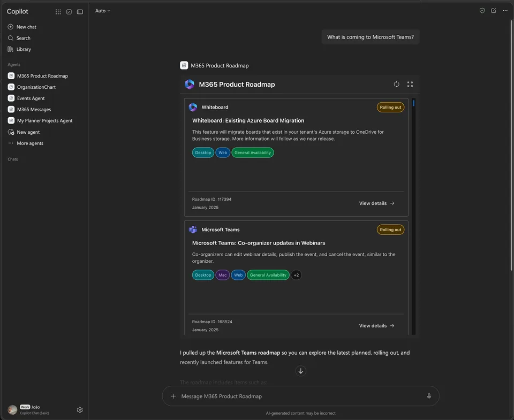The height and width of the screenshot is (420, 514).
Task: View details for Whiteboard roadmap item
Action: tap(376, 203)
